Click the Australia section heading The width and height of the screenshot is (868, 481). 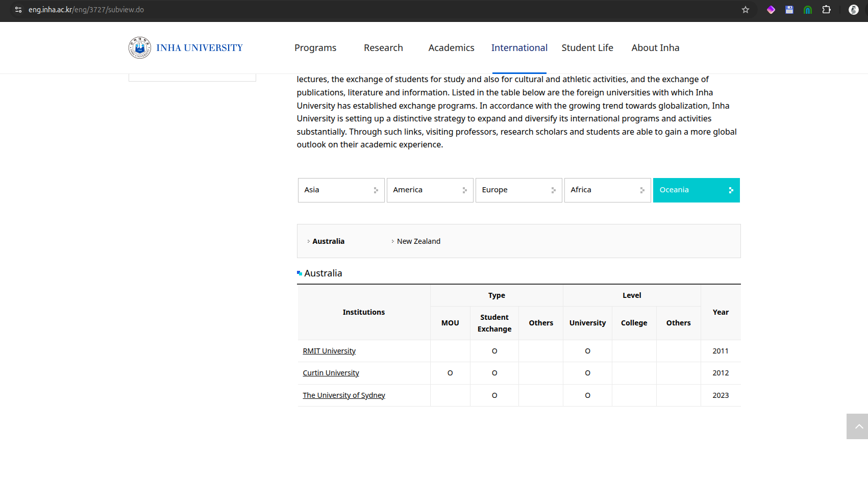click(x=323, y=273)
